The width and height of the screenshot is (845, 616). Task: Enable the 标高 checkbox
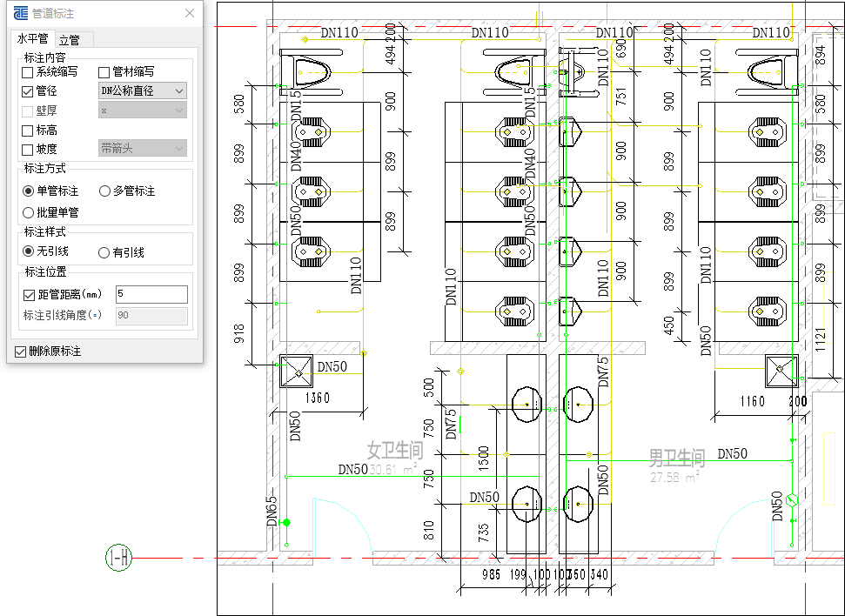[x=28, y=131]
